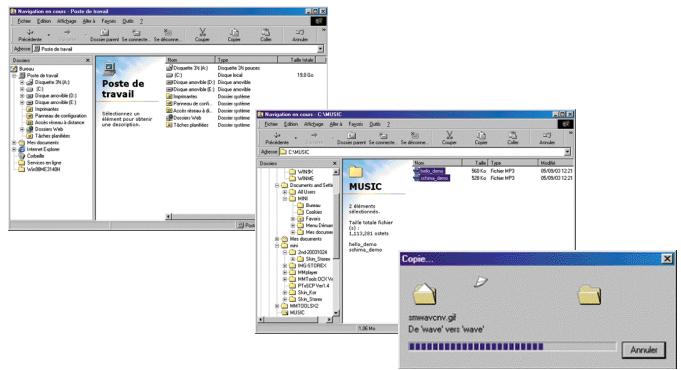Close the Copie dialog with X button
The image size is (681, 370).
pos(667,259)
